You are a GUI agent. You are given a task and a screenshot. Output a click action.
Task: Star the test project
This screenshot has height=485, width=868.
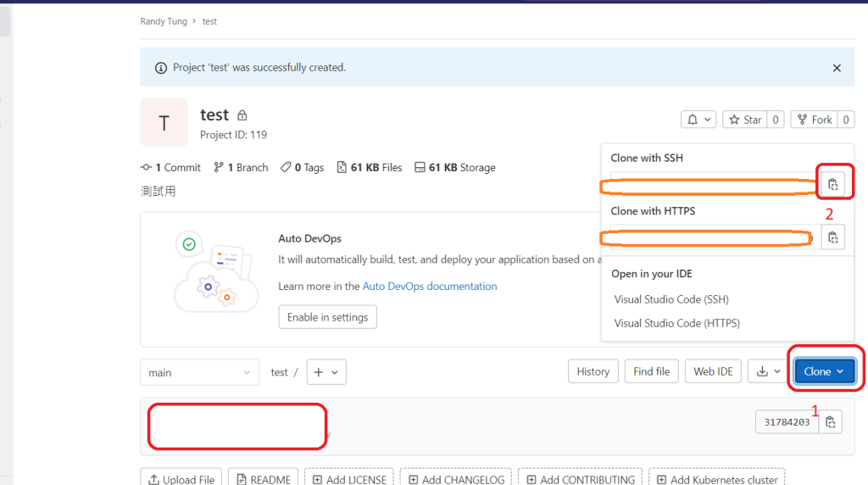(x=745, y=120)
